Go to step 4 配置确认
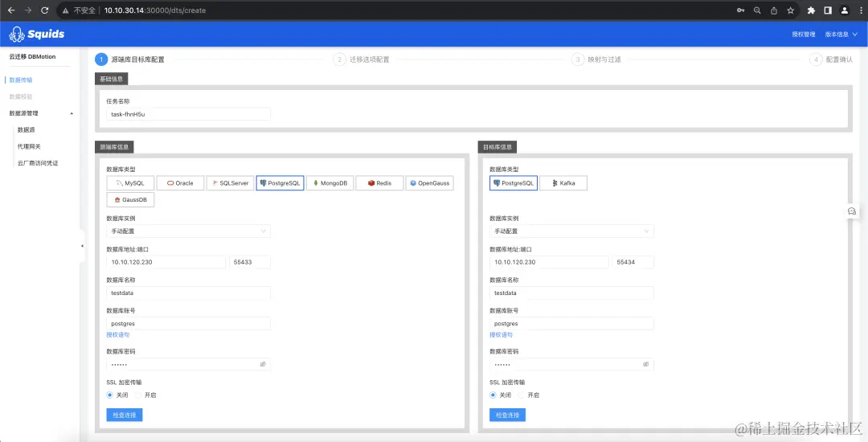The image size is (868, 442). coord(831,59)
